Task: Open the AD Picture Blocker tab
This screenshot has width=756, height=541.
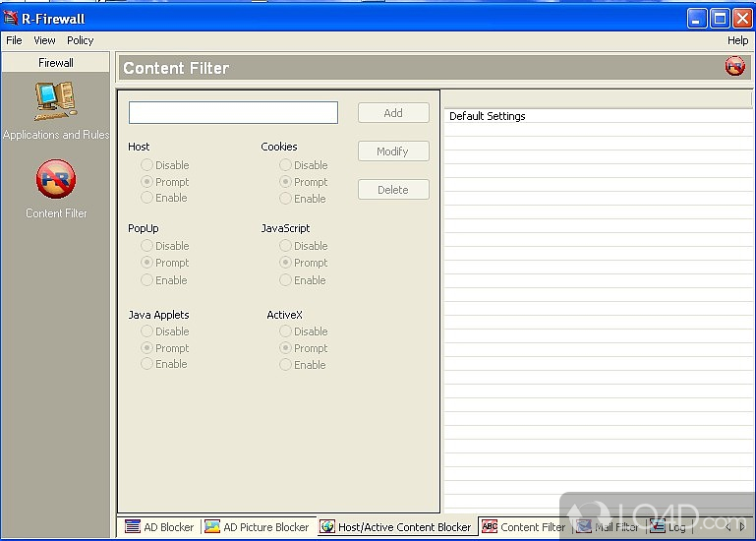Action: 258,527
